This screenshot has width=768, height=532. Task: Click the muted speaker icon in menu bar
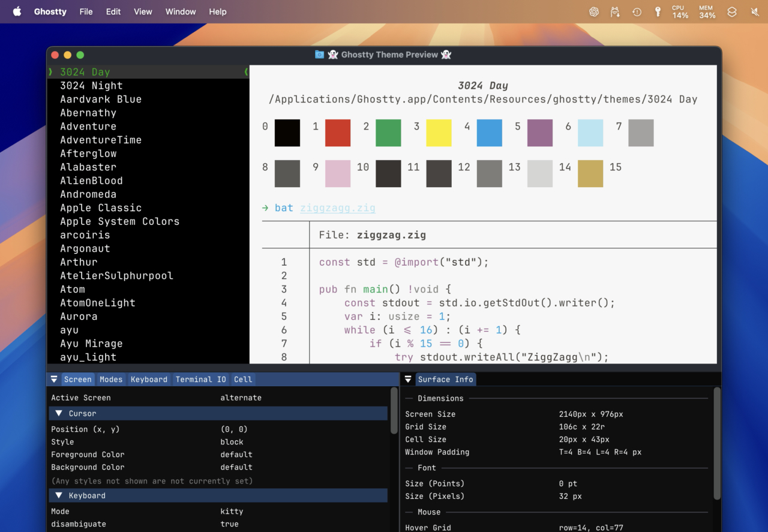[754, 11]
